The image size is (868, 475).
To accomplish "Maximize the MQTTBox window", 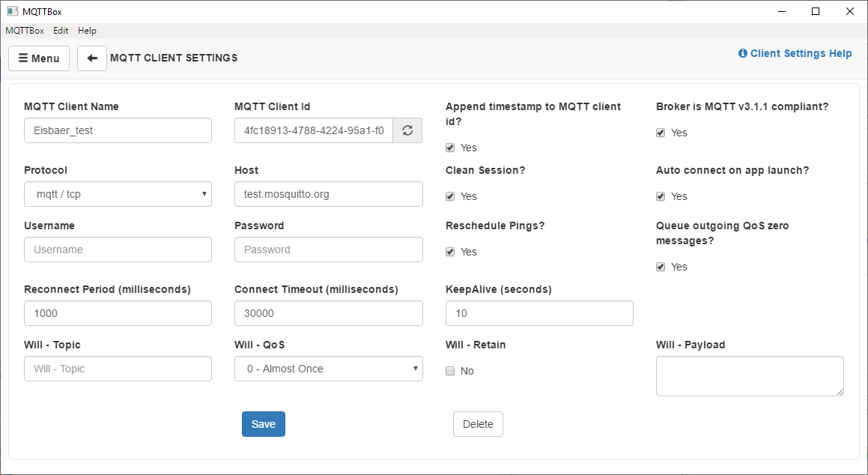I will pos(816,11).
